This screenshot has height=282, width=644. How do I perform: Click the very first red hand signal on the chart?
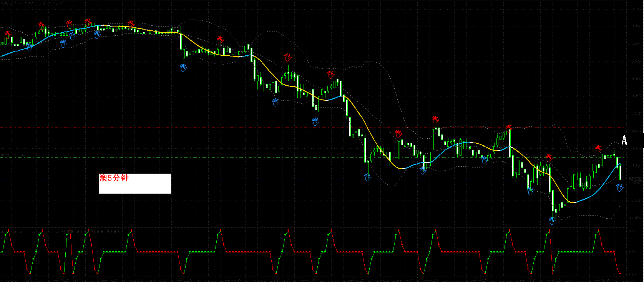(8, 35)
